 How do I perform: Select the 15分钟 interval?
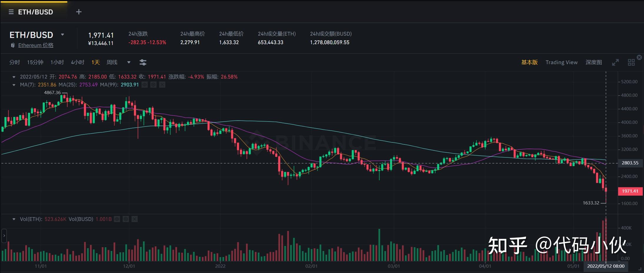(35, 62)
